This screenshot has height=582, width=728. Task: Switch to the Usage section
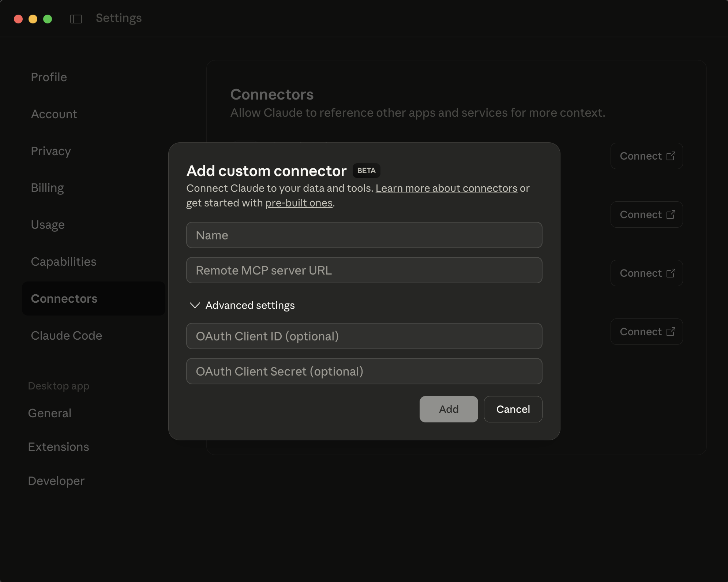click(48, 225)
